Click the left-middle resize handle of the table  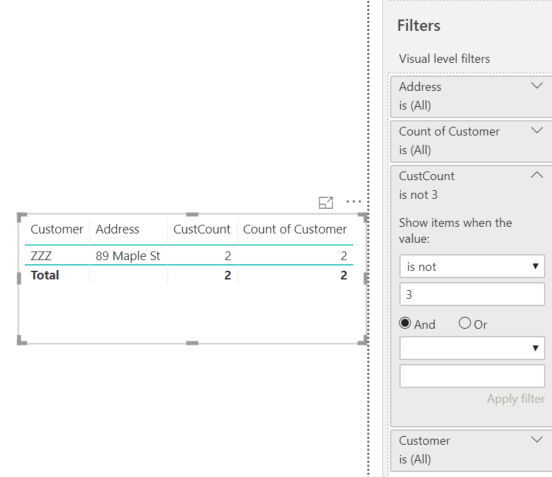click(19, 278)
